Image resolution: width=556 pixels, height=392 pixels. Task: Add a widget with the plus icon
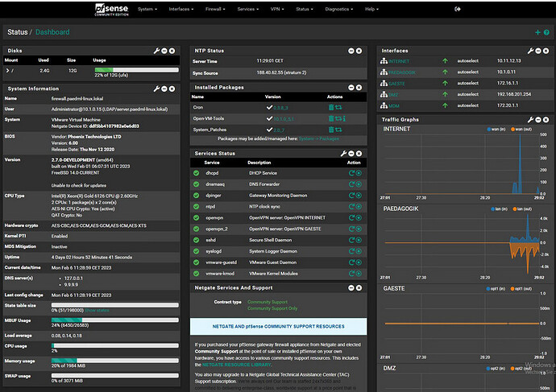pos(537,32)
